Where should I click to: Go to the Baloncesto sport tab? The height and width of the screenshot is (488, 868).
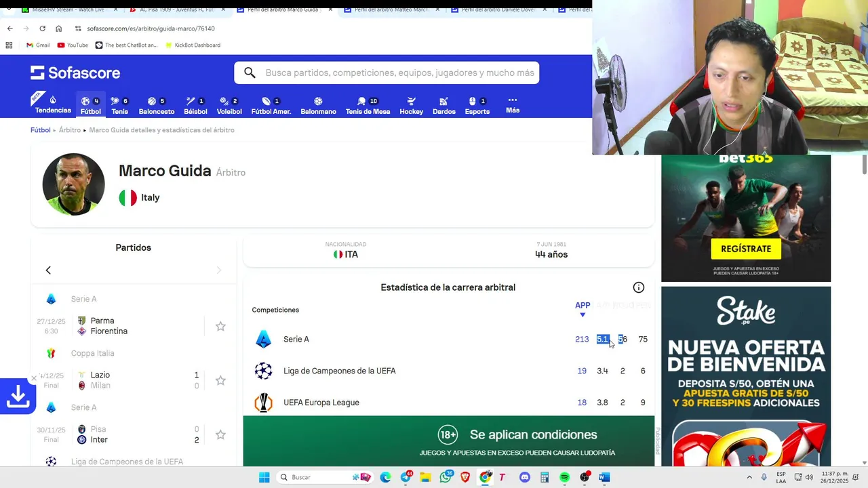157,105
